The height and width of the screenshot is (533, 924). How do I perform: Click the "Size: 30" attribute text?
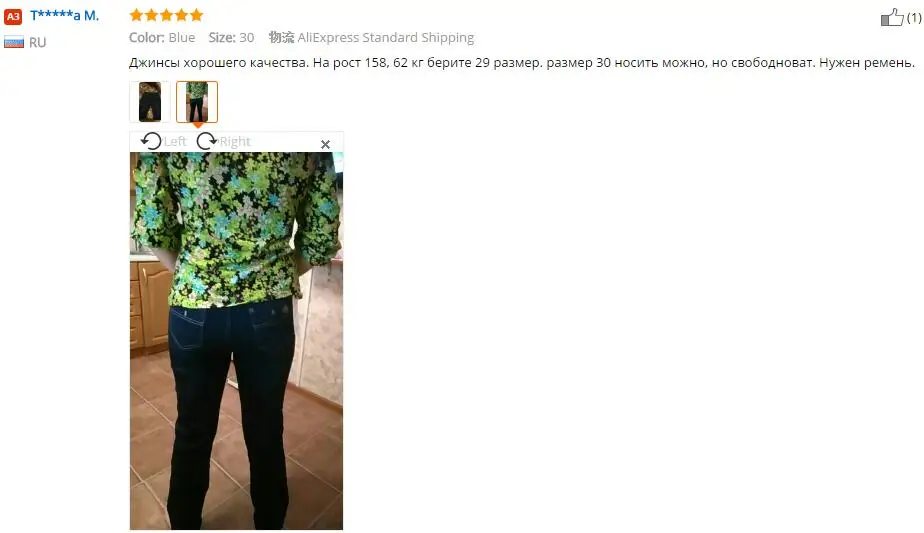point(231,37)
